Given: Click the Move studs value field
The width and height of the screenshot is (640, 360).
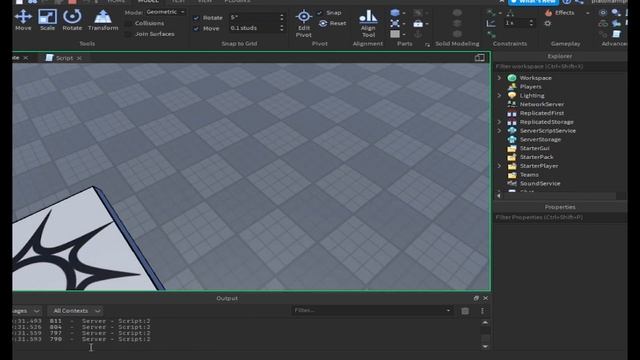Looking at the screenshot, I should coord(253,28).
